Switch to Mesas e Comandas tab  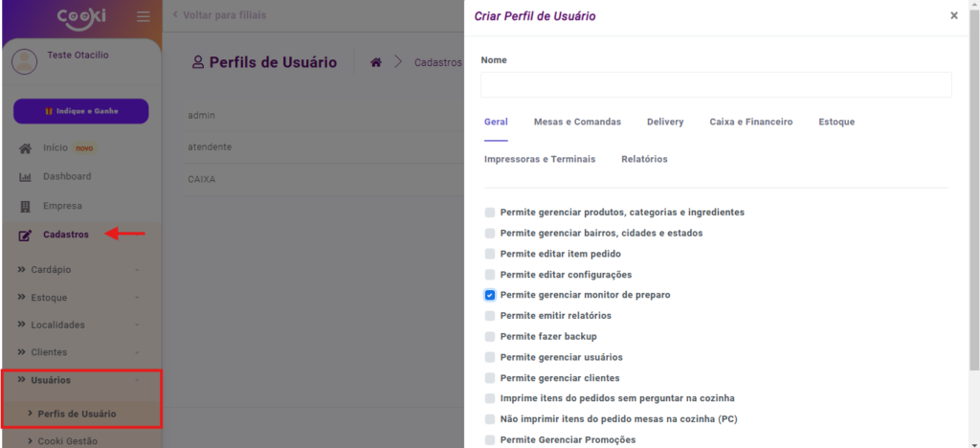point(577,123)
